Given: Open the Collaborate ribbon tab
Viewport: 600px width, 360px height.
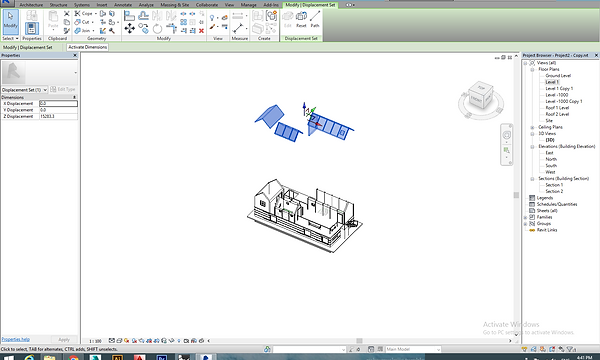Looking at the screenshot, I should [x=207, y=5].
